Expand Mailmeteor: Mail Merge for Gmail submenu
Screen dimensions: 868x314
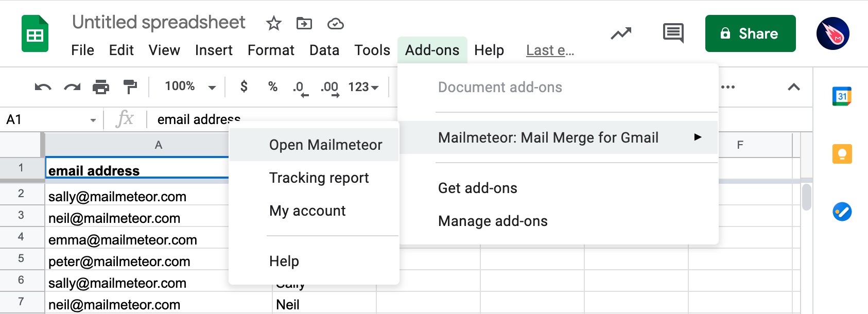tap(559, 137)
